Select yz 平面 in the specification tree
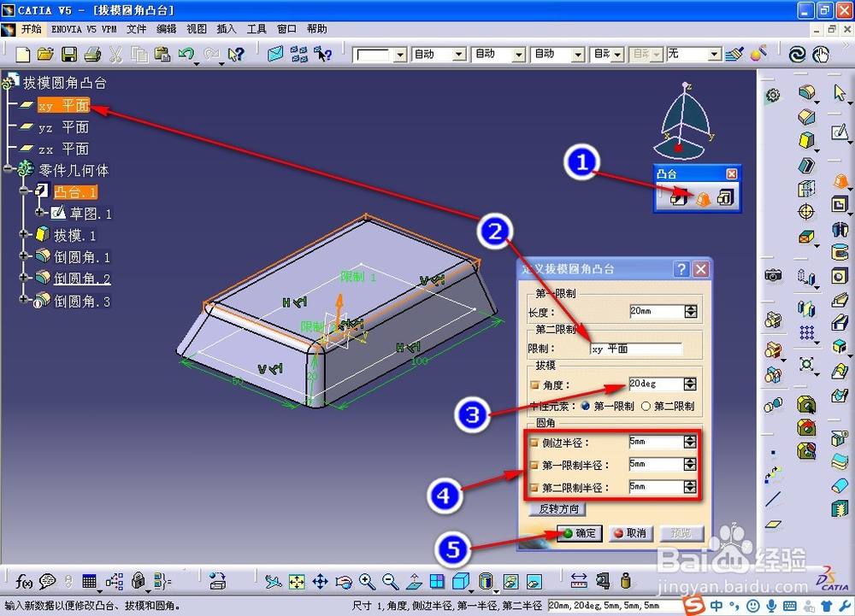 63,127
